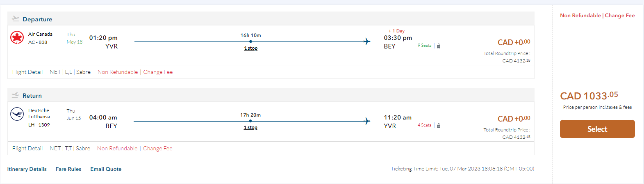
Task: Expand the return flight's 1 stop details
Action: click(250, 127)
